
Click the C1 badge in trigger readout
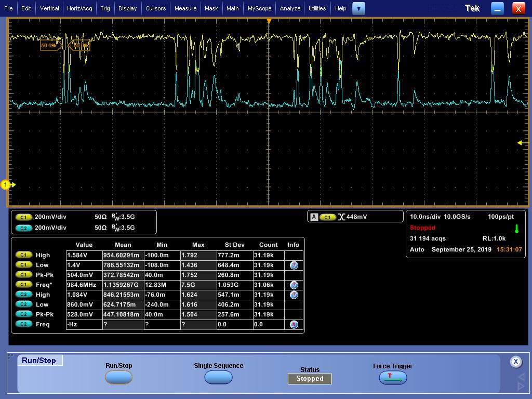click(327, 217)
